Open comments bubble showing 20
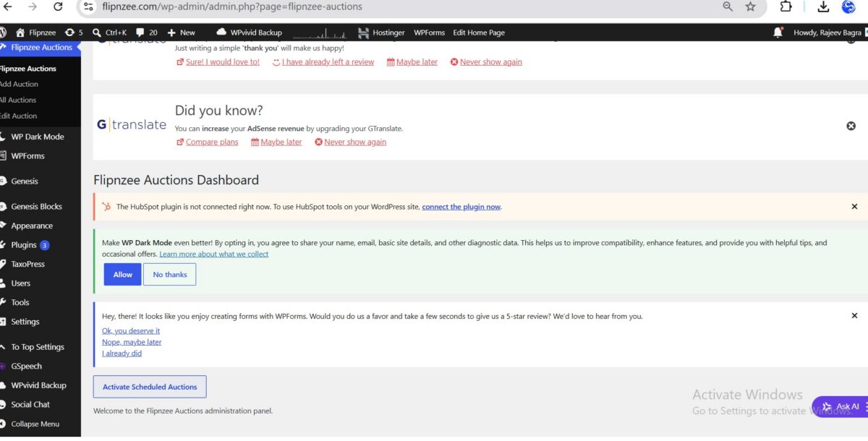868x441 pixels. coord(147,33)
